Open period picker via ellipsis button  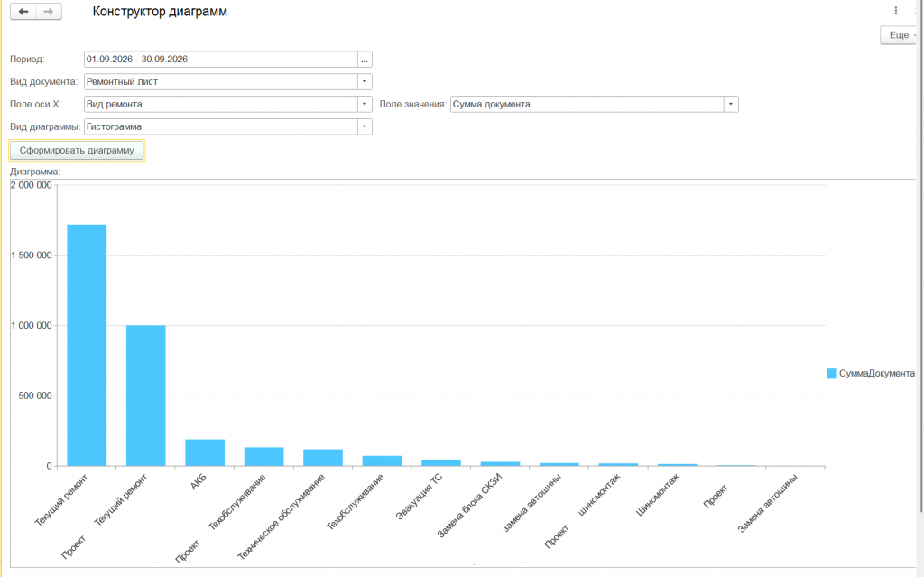pos(365,60)
